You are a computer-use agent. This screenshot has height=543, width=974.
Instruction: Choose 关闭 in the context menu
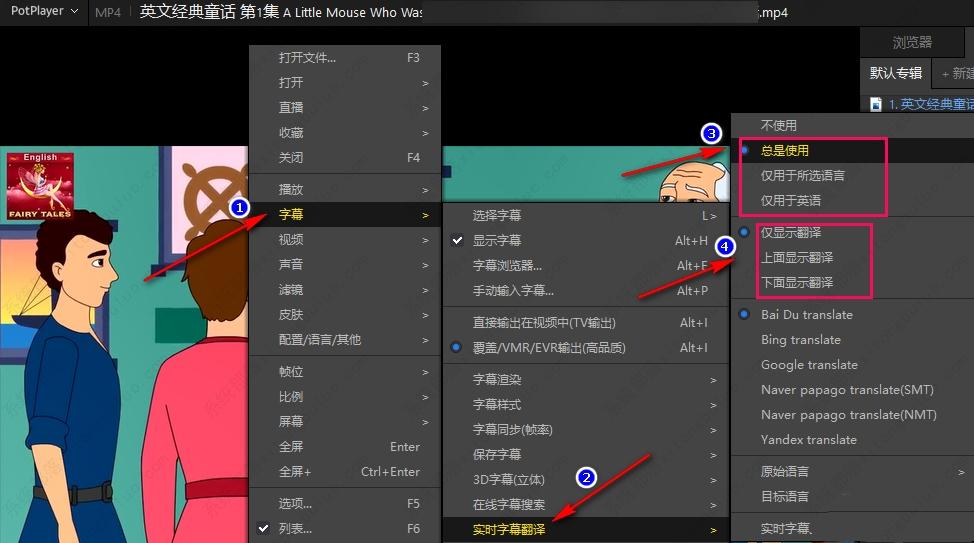[345, 157]
